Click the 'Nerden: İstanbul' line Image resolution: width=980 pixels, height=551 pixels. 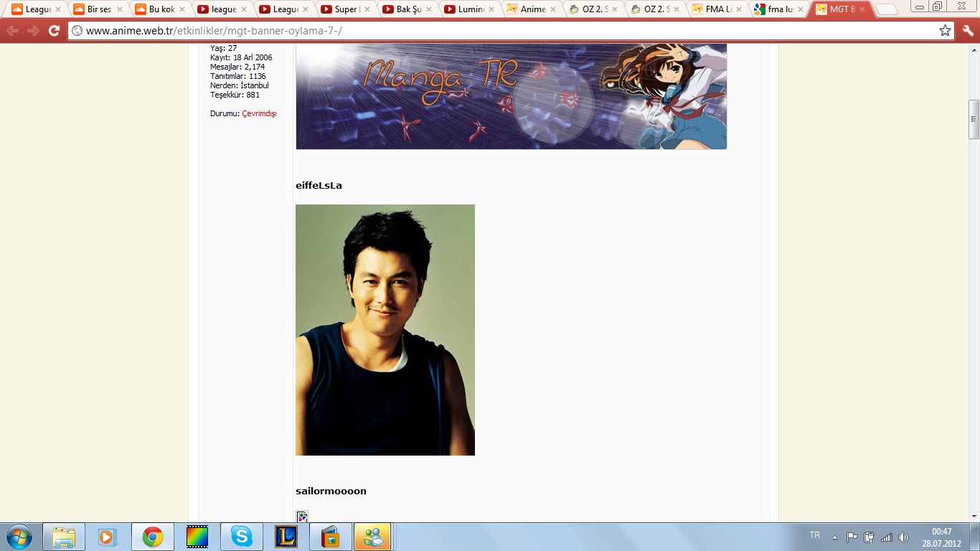tap(240, 85)
